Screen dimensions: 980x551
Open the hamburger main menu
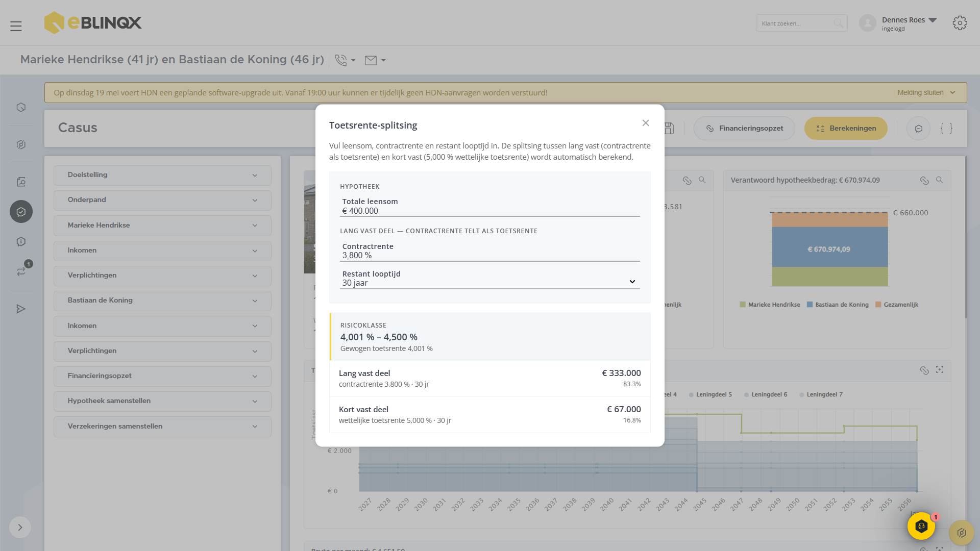(x=16, y=26)
